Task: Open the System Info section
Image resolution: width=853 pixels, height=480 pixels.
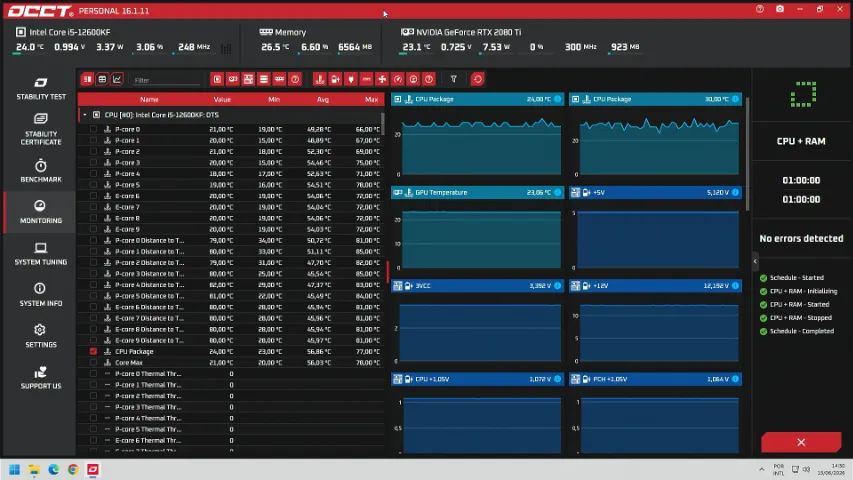Action: pos(41,295)
